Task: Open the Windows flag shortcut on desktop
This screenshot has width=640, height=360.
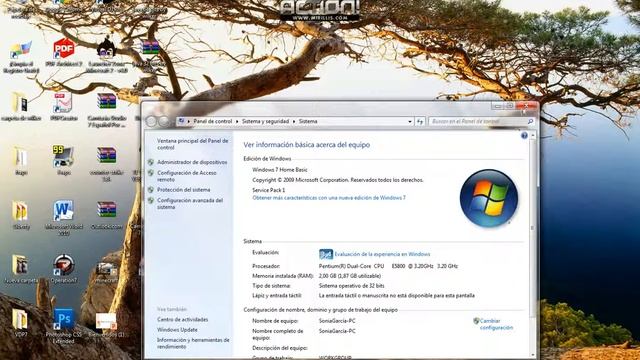Action: point(20,57)
